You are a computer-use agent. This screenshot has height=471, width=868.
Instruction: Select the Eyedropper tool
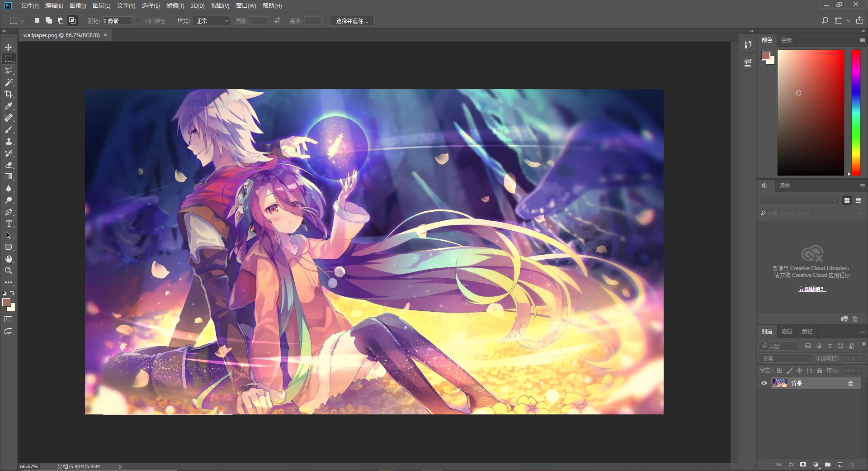coord(9,106)
